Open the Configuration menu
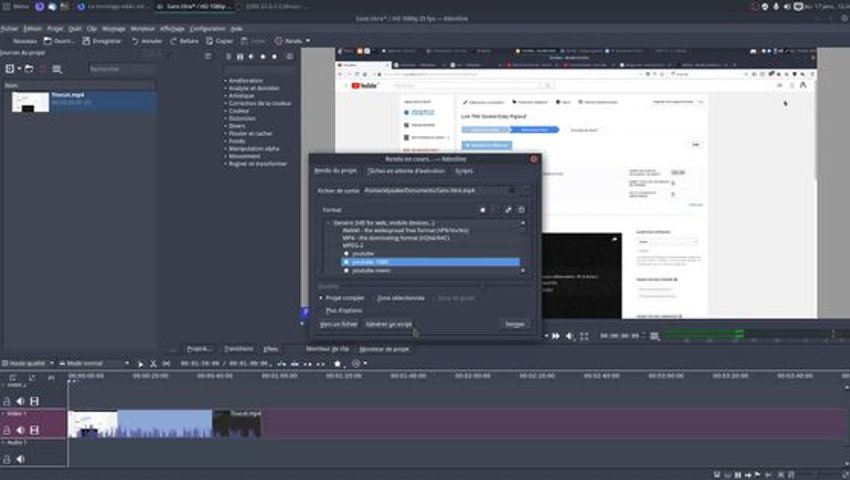The width and height of the screenshot is (850, 480). pos(207,29)
